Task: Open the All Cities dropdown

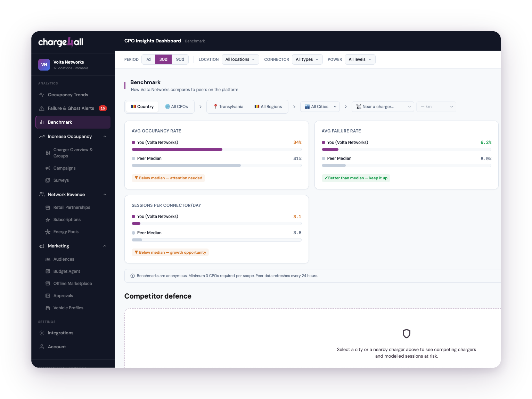Action: [320, 107]
